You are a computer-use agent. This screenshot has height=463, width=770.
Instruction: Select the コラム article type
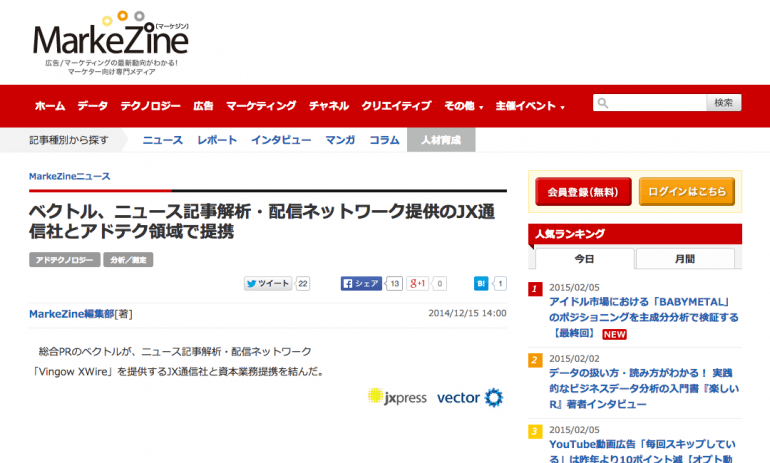(385, 140)
